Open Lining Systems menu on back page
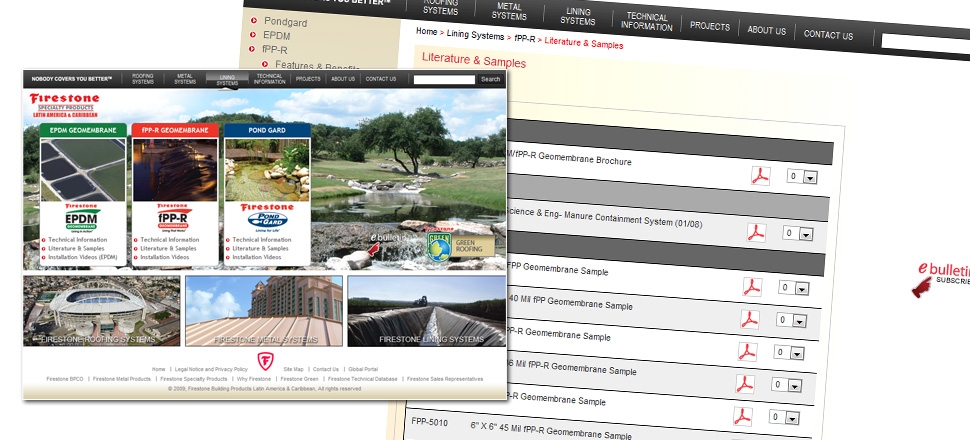This screenshot has width=970, height=440. (x=578, y=16)
